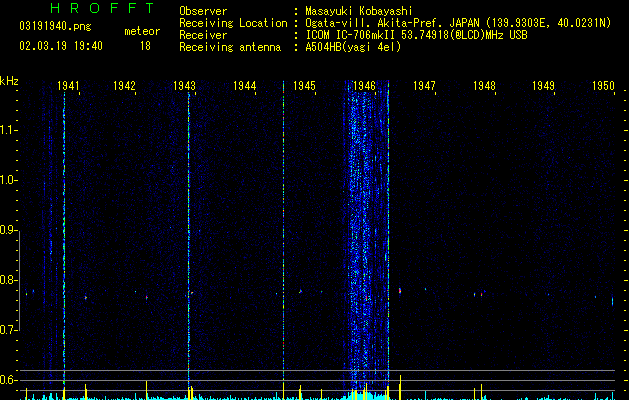Select antenna text A504HB(yagi 4el)
The width and height of the screenshot is (629, 400).
pos(353,47)
